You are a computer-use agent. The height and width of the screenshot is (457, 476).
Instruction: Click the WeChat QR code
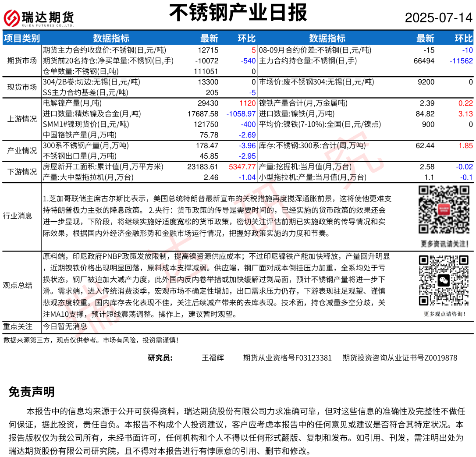tap(444, 280)
